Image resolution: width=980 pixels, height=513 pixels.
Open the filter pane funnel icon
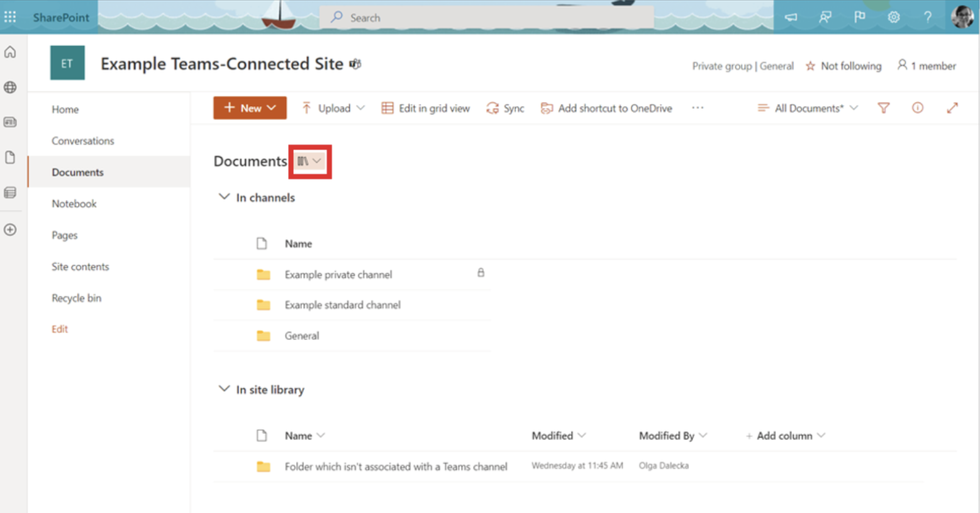[884, 108]
